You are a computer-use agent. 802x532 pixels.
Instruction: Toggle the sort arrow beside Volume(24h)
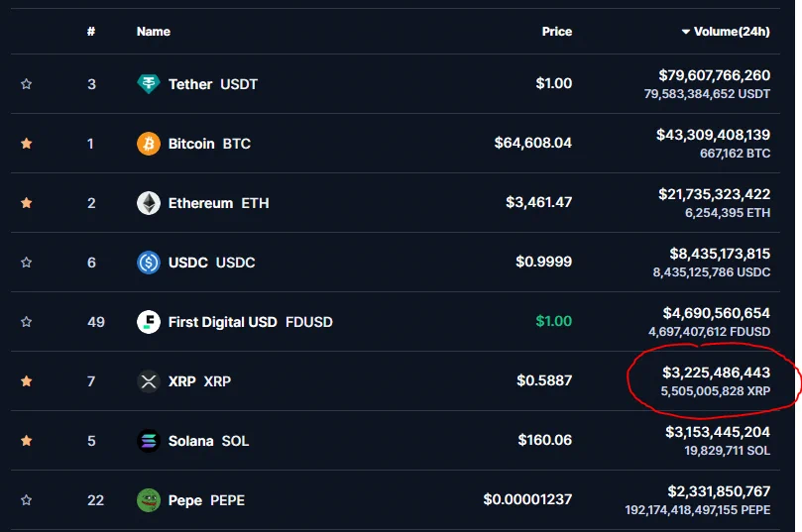coord(685,32)
